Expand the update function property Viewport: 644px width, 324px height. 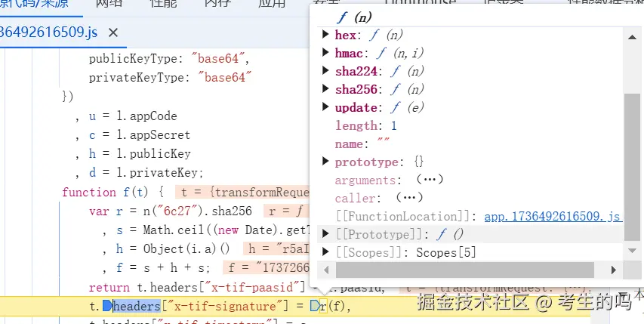coord(325,106)
